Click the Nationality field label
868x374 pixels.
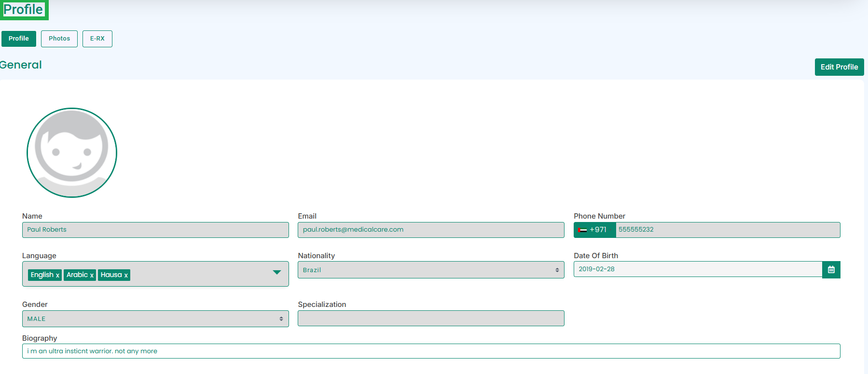[316, 256]
